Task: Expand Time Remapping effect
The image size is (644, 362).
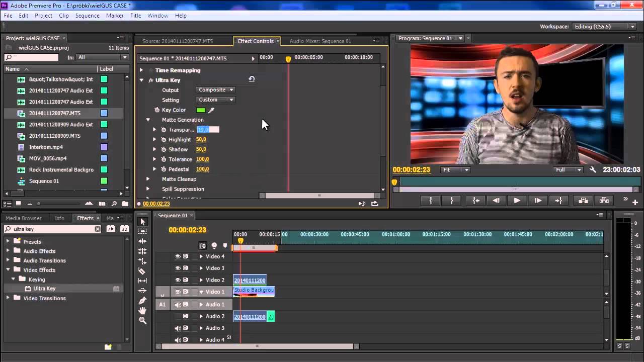Action: click(x=141, y=70)
